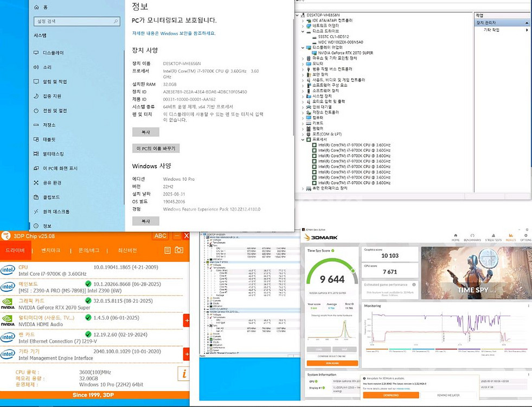
Task: Open release notes link in update popup
Action: coord(403,389)
